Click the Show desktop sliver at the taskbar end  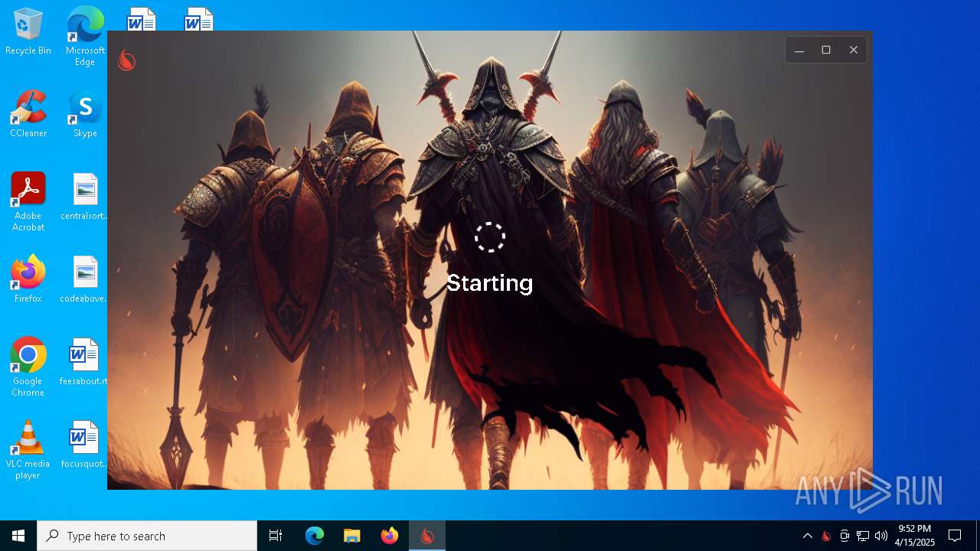[978, 536]
